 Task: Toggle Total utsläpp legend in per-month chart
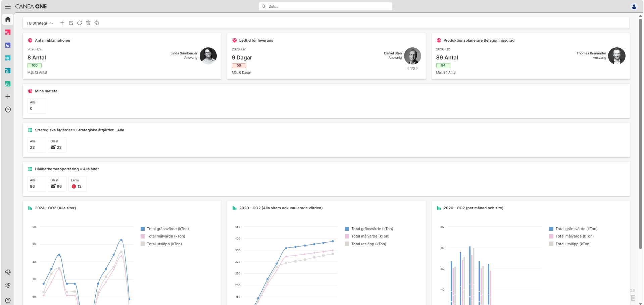click(570, 244)
